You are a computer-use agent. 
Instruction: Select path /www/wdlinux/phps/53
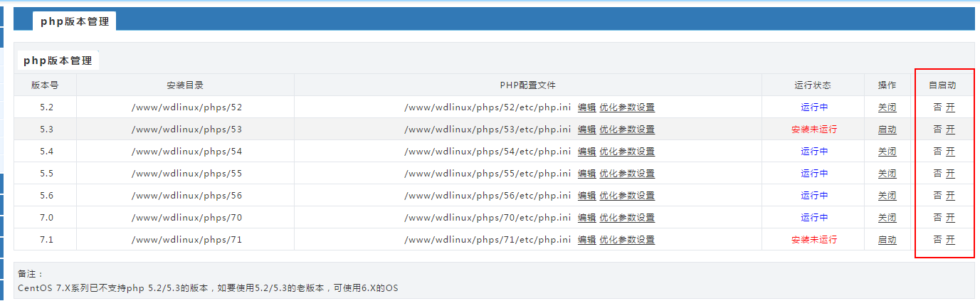pyautogui.click(x=186, y=130)
